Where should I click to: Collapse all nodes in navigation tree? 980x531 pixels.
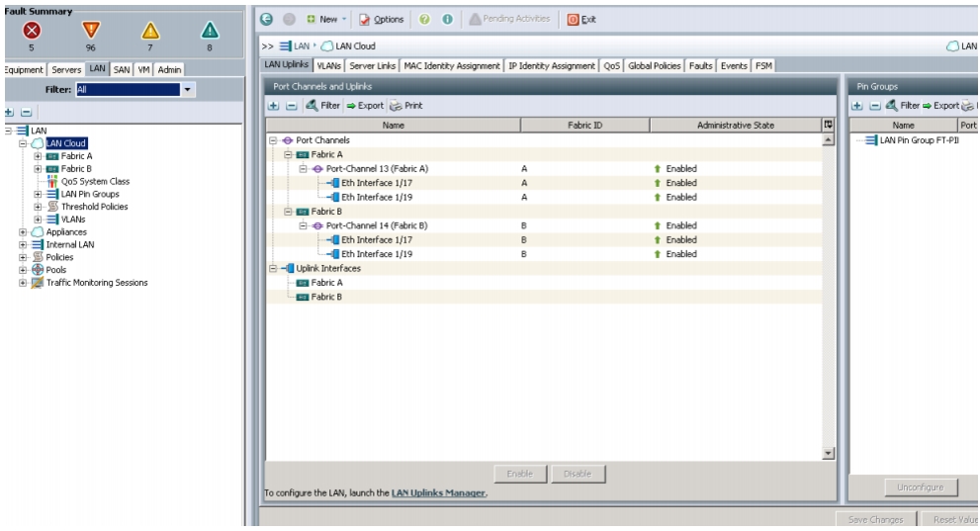[27, 113]
